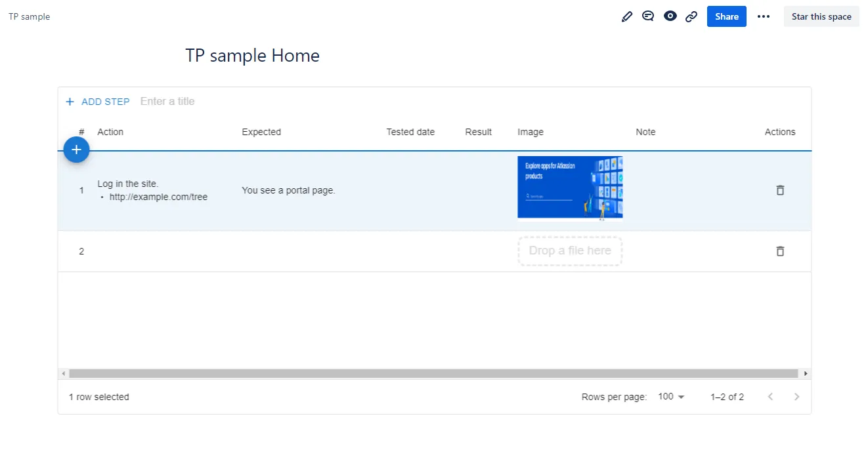The width and height of the screenshot is (868, 467).
Task: Open the inline comments icon
Action: [x=648, y=16]
